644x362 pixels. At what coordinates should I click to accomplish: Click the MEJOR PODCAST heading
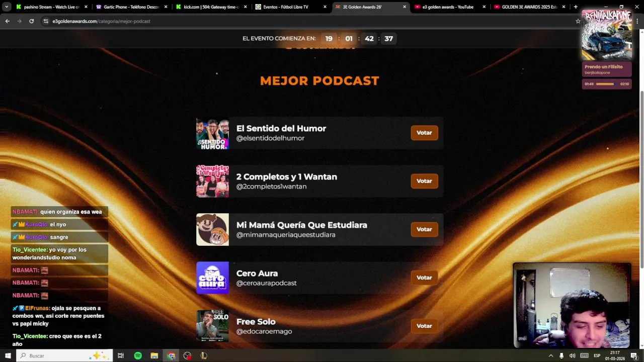(319, 80)
